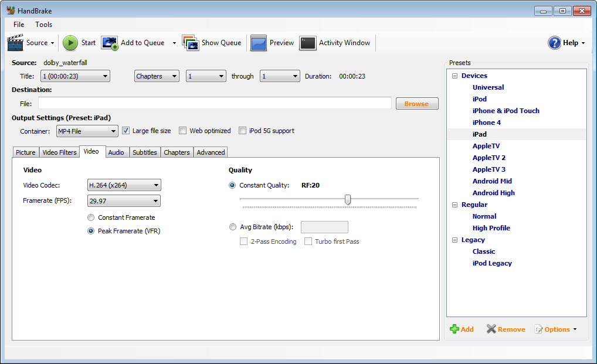Click the green plus Add preset icon

click(x=454, y=329)
